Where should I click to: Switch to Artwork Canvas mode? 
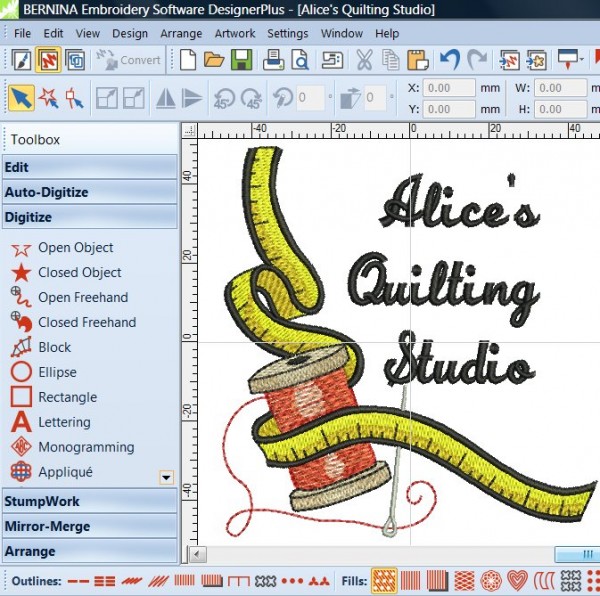pyautogui.click(x=20, y=60)
